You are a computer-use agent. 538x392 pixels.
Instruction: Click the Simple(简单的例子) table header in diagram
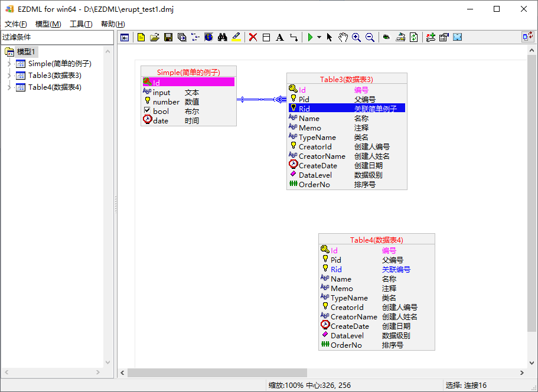point(188,72)
